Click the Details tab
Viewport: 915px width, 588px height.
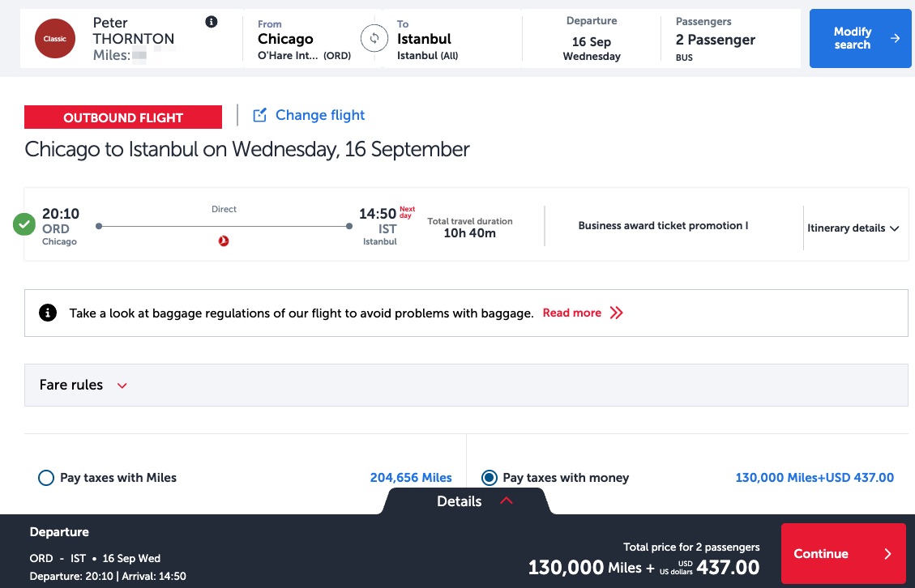(459, 501)
